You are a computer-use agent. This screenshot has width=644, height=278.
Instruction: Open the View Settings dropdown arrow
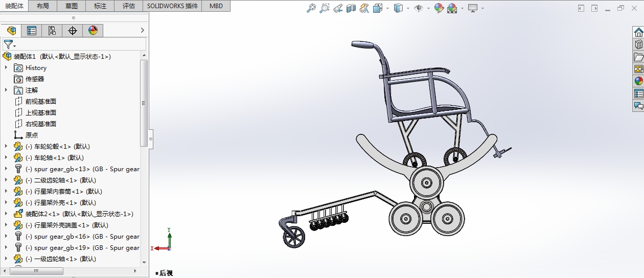(482, 8)
